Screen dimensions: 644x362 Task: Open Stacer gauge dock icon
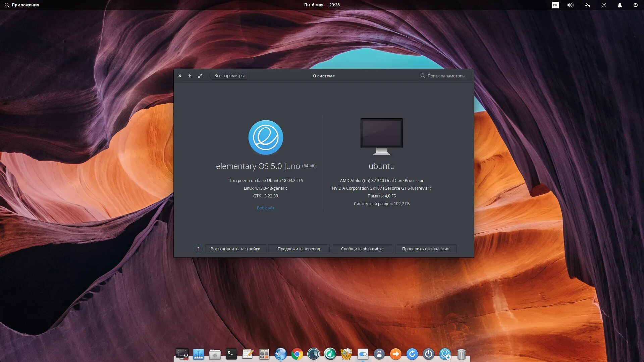tap(314, 354)
